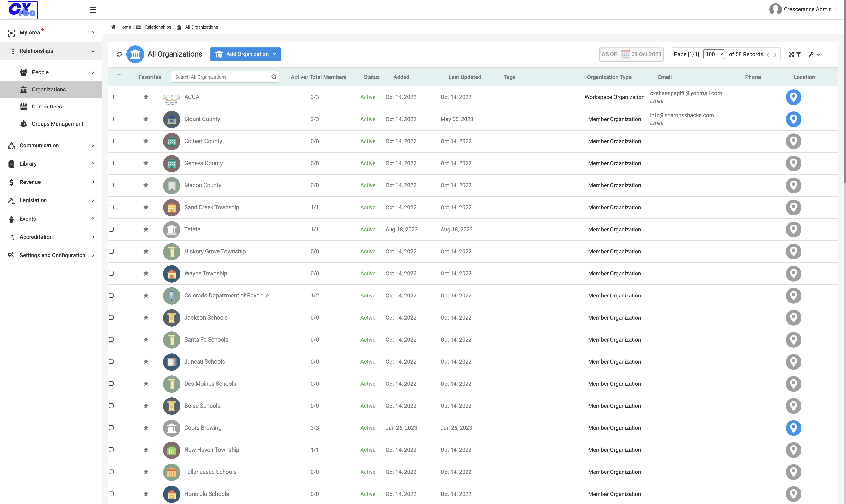Go to previous page arrow

pyautogui.click(x=768, y=55)
